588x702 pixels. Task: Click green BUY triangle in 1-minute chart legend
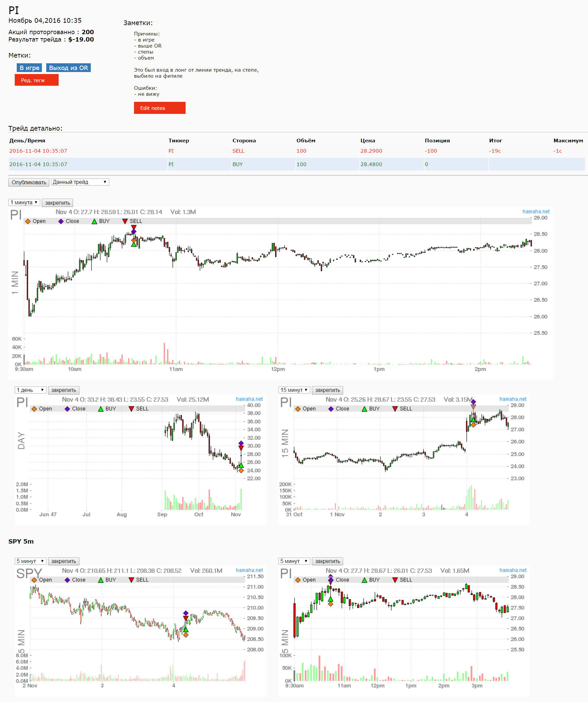94,221
